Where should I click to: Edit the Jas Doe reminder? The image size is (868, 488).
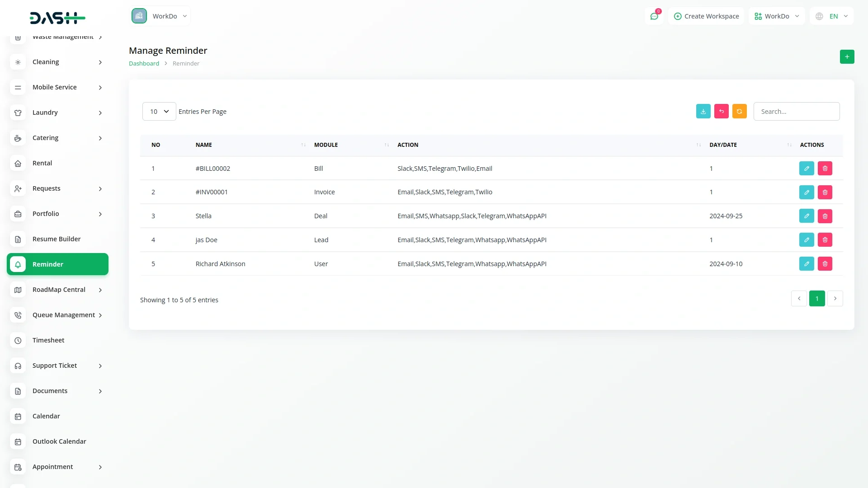tap(806, 240)
